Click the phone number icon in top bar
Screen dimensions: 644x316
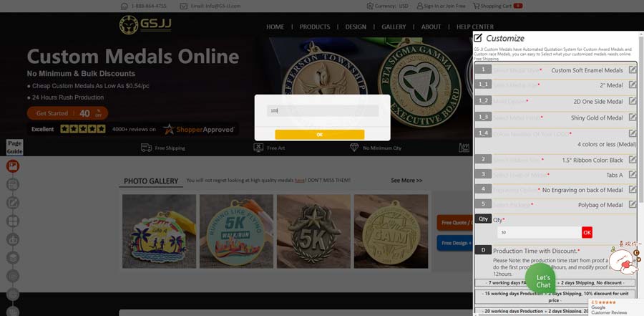click(125, 6)
